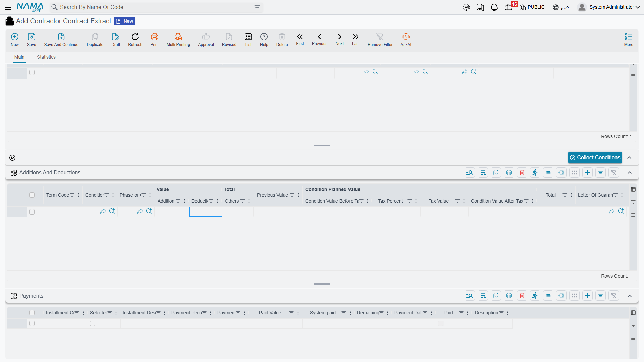The image size is (644, 362).
Task: Click the Revised icon
Action: click(x=229, y=39)
